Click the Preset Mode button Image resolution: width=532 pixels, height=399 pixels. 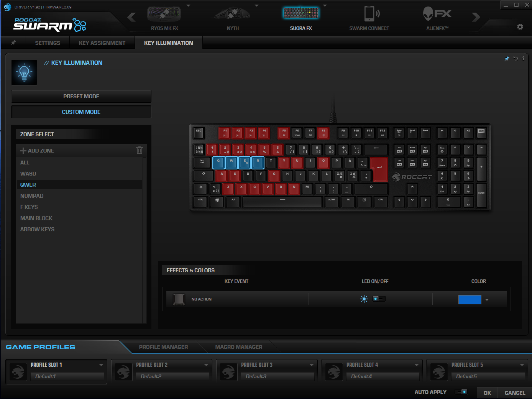click(x=81, y=96)
